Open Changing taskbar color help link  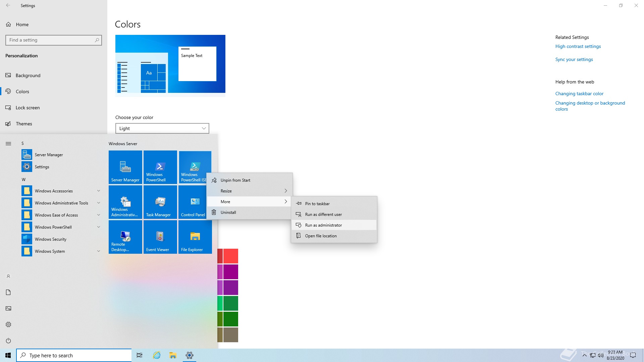pos(579,94)
